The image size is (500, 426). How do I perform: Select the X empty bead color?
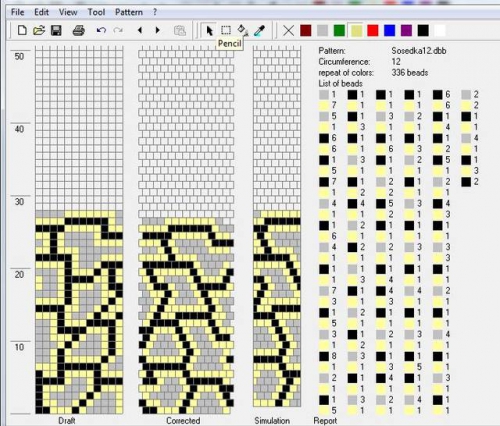tap(289, 31)
